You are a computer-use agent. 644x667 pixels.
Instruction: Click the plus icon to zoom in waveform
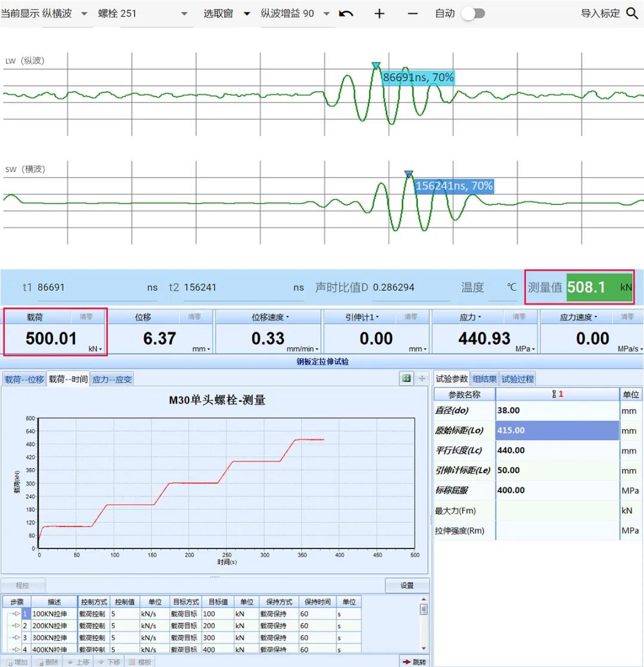(x=379, y=13)
